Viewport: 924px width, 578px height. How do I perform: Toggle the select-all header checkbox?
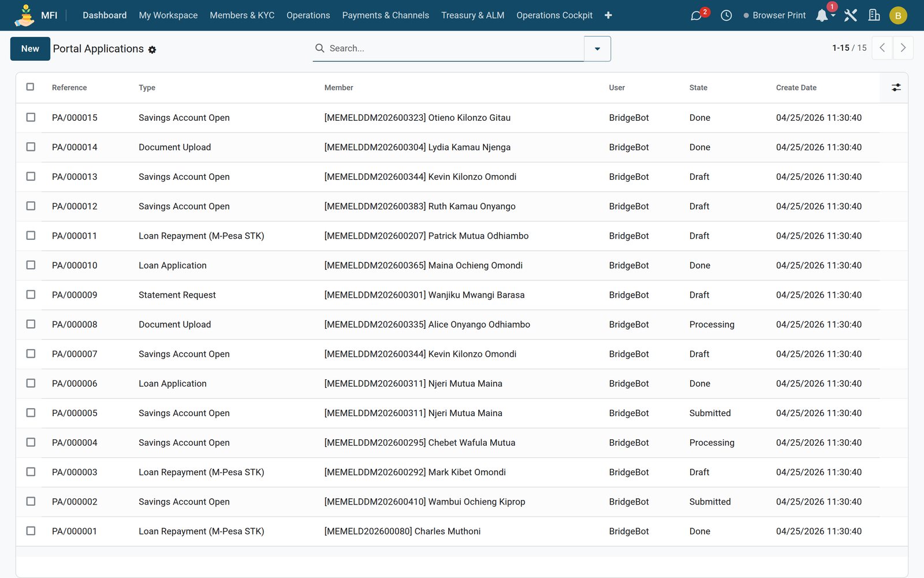pyautogui.click(x=31, y=87)
